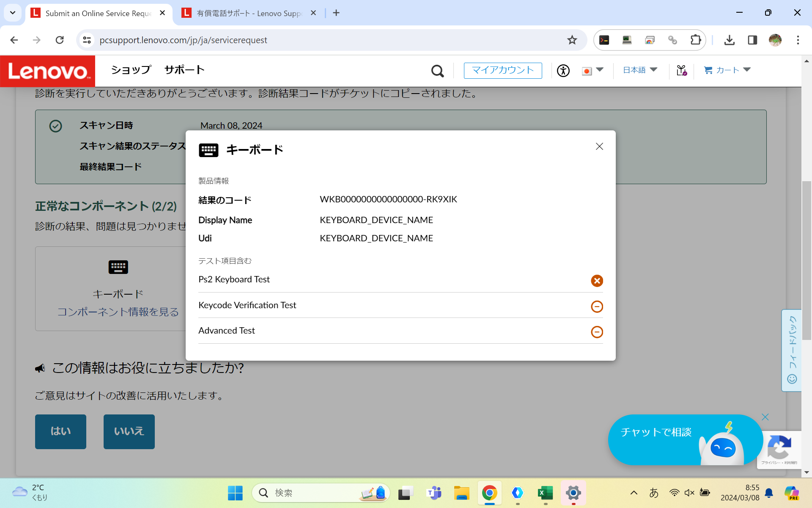Click the page vertical scrollbar
Viewport: 812px width, 508px height.
(x=807, y=260)
